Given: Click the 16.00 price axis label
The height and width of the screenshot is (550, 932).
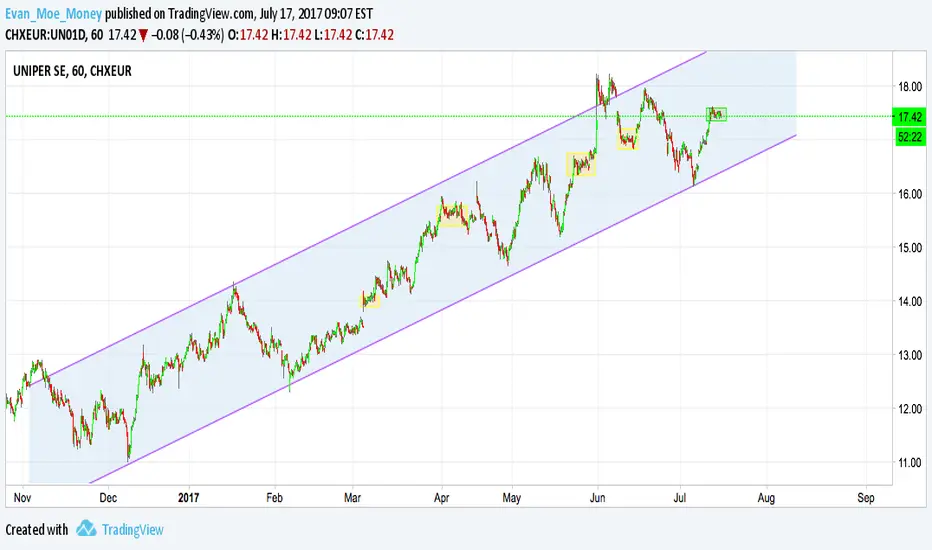Looking at the screenshot, I should click(x=910, y=194).
